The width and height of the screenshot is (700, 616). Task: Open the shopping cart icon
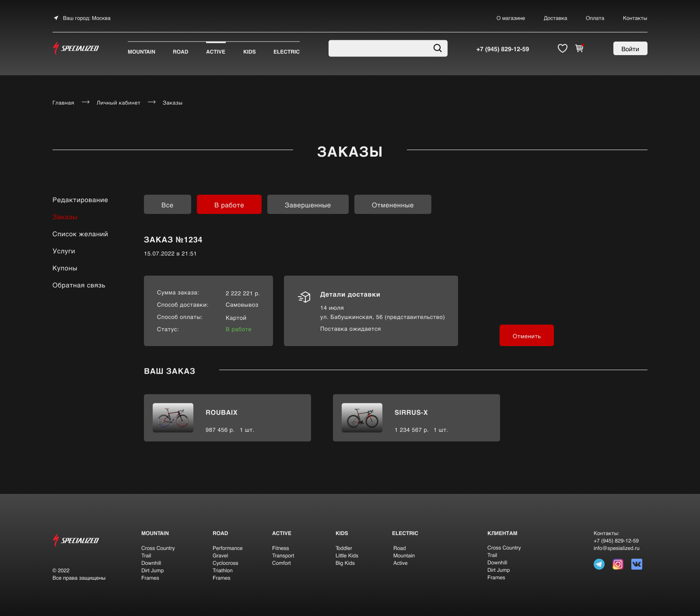click(580, 48)
